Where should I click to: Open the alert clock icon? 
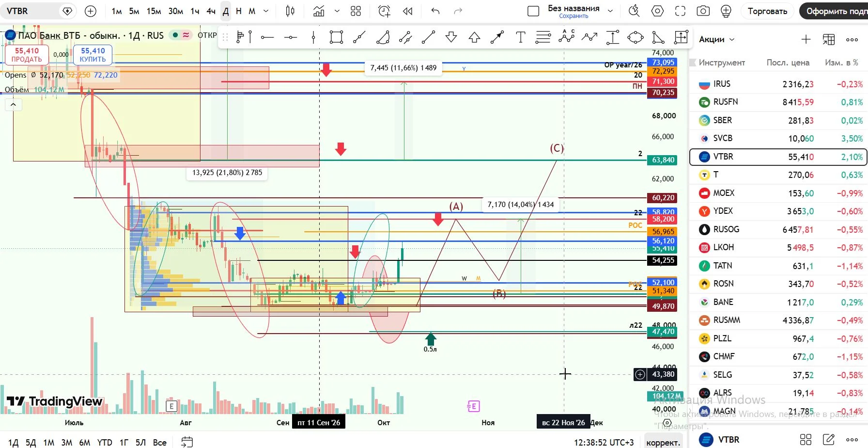click(384, 11)
